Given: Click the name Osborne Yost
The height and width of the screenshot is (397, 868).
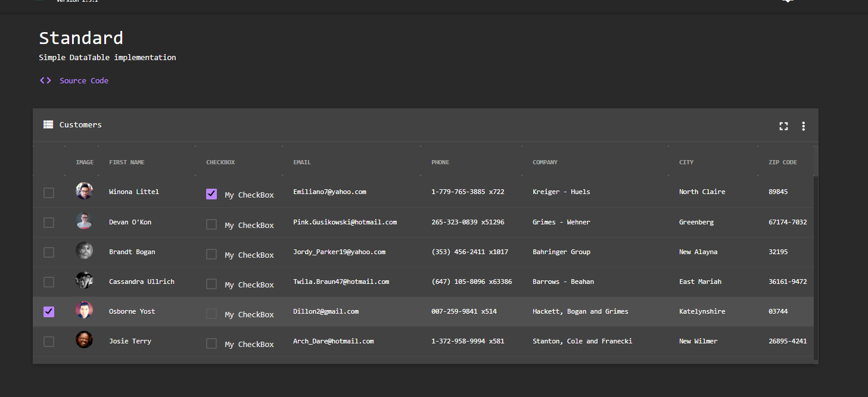Looking at the screenshot, I should click(x=132, y=311).
